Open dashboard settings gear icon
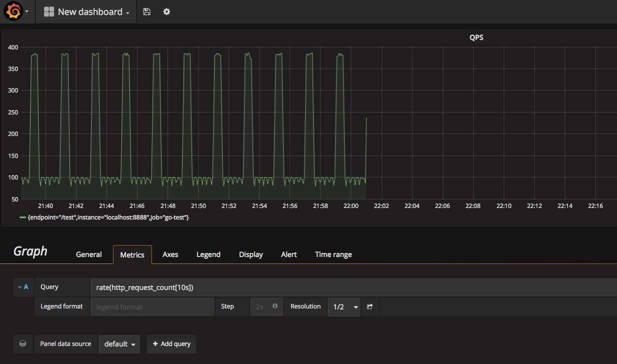This screenshot has height=364, width=617. tap(166, 11)
